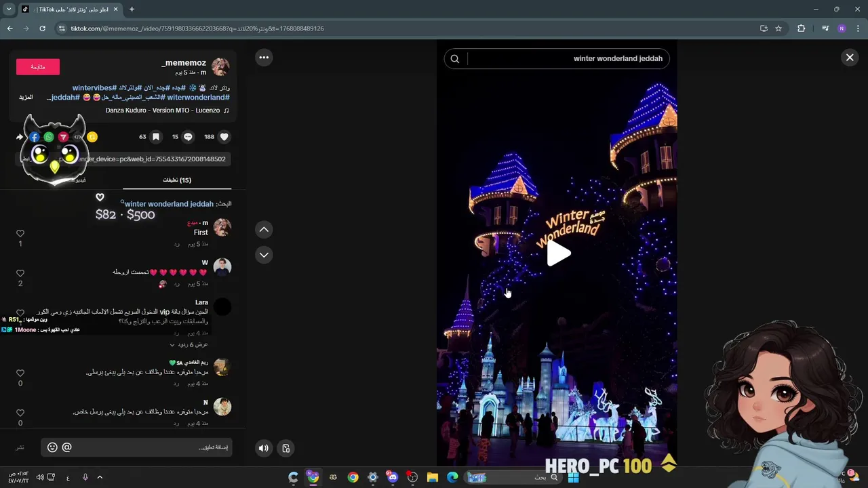Click the floating player icon beside volume
The width and height of the screenshot is (868, 488).
[286, 448]
